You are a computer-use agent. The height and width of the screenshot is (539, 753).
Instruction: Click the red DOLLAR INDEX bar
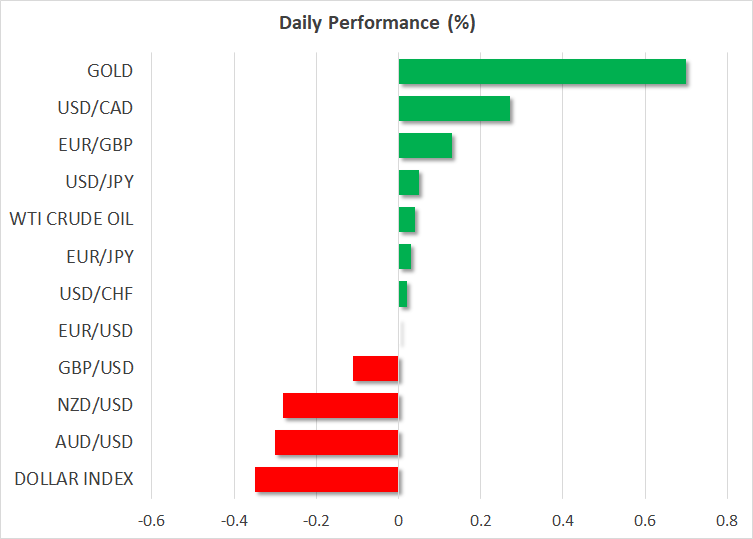pyautogui.click(x=327, y=479)
